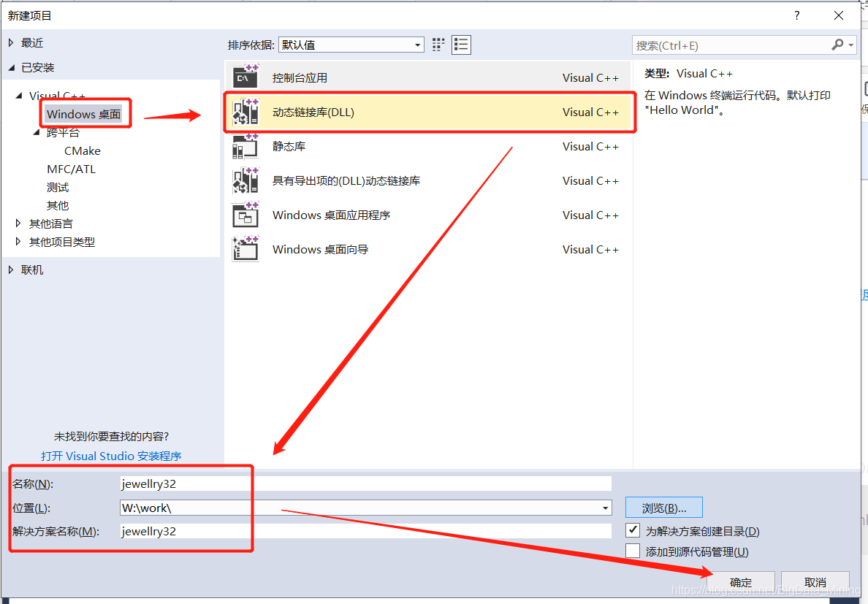Expand the 联机 node
This screenshot has height=604, width=868.
click(x=12, y=270)
